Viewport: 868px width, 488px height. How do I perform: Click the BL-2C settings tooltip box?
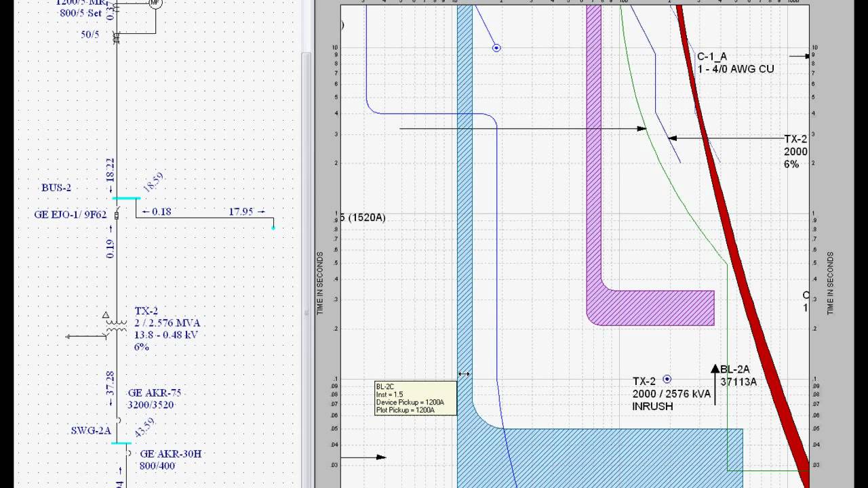click(x=415, y=399)
